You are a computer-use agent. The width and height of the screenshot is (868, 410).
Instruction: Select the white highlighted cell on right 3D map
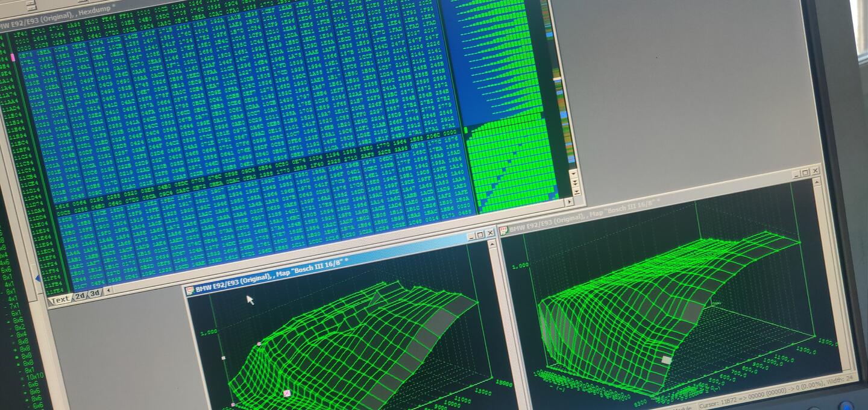point(666,360)
